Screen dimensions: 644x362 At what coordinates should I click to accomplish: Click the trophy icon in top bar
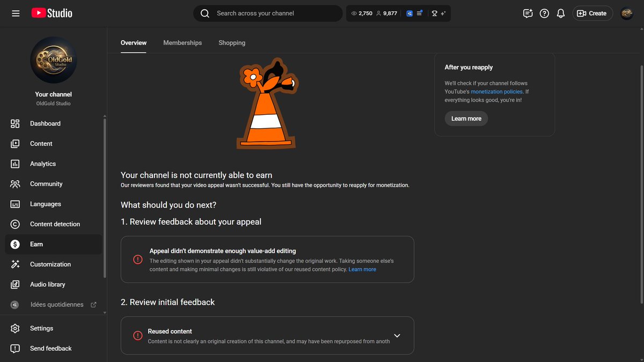434,13
